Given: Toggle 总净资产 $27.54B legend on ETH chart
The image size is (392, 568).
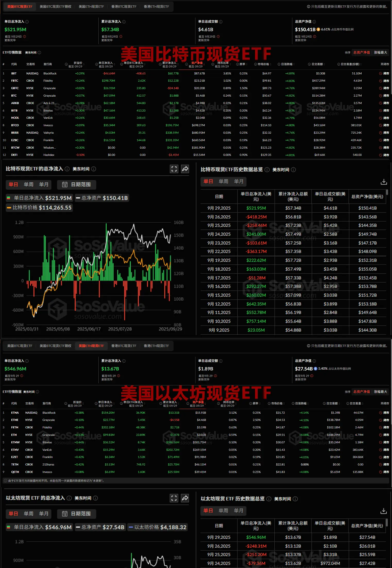Looking at the screenshot, I should pos(100,527).
